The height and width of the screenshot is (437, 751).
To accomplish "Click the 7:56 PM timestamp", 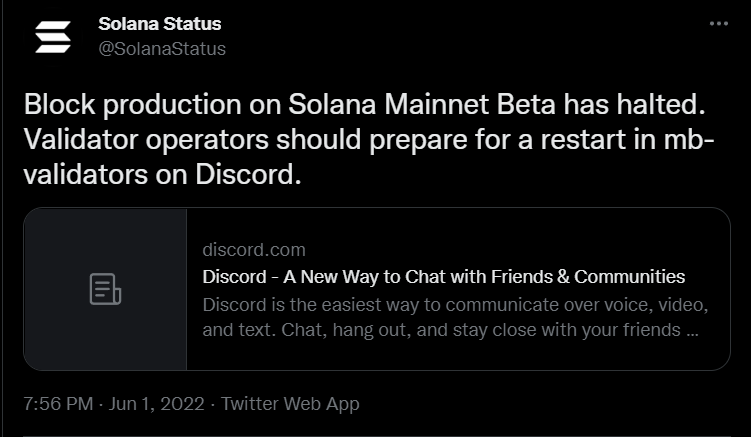I will click(x=58, y=404).
